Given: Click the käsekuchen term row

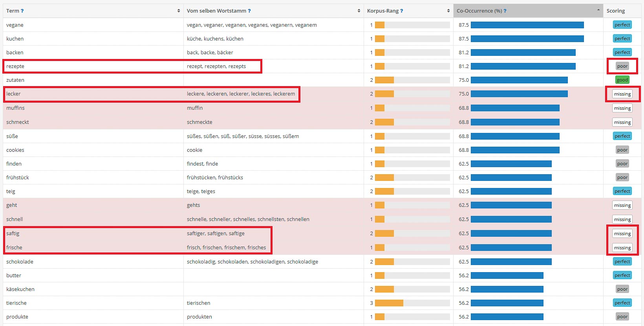Looking at the screenshot, I should [x=20, y=289].
